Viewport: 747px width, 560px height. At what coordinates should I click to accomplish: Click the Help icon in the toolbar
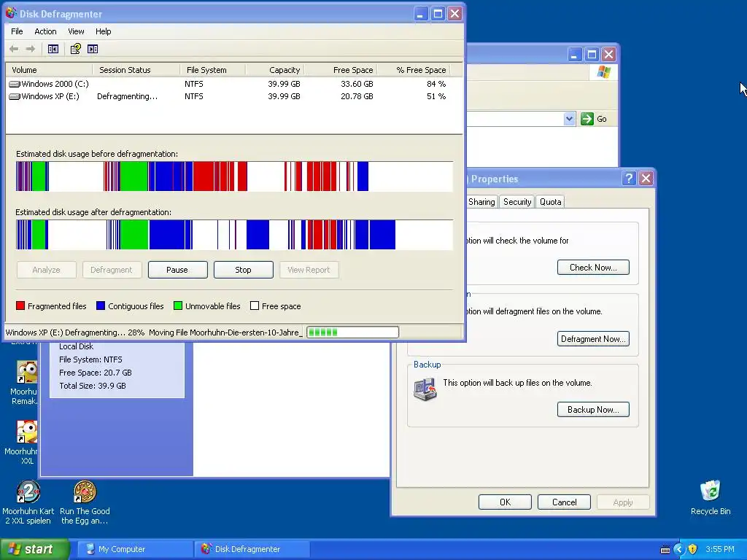(75, 49)
